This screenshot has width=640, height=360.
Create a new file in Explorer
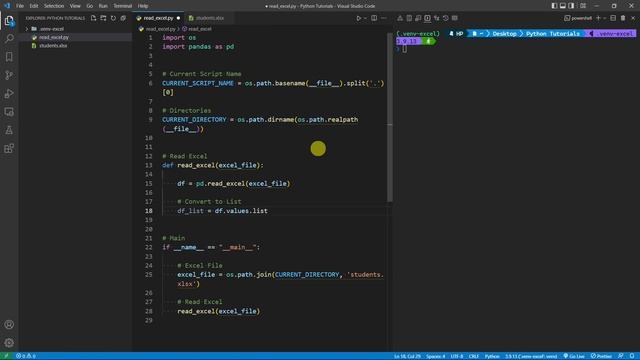93,18
